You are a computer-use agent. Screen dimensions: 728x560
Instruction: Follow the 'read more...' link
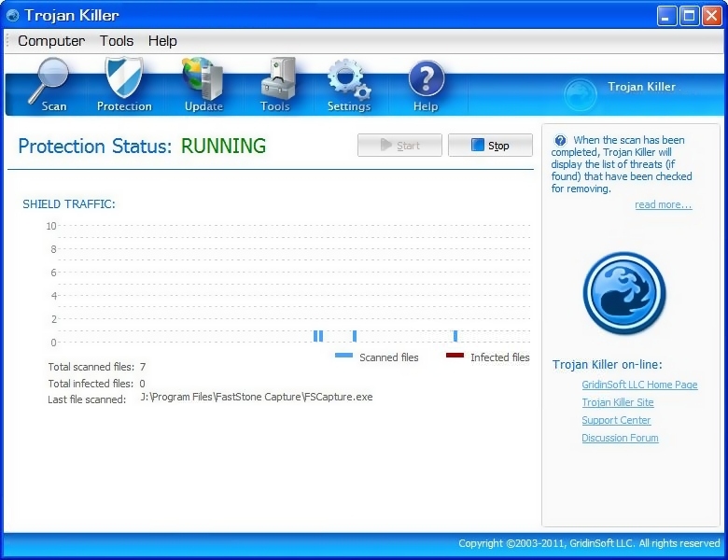[x=663, y=205]
